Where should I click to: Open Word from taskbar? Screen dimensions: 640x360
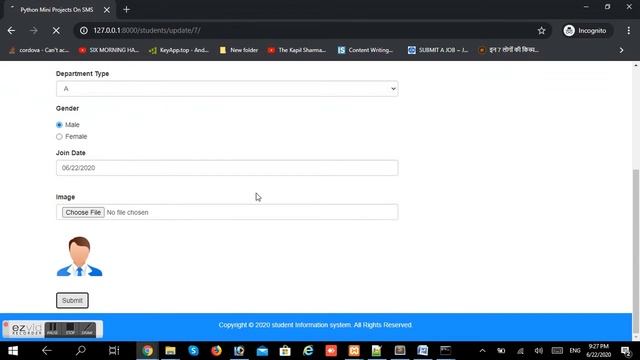pos(422,351)
